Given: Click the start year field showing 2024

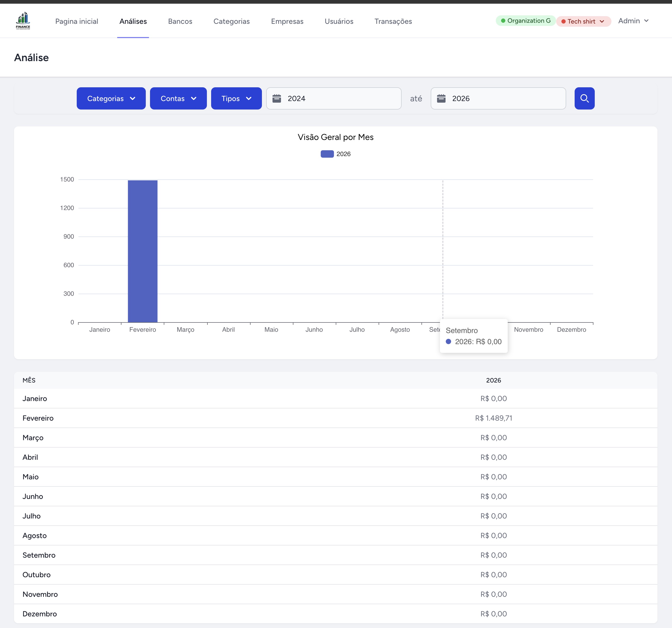Looking at the screenshot, I should [334, 98].
